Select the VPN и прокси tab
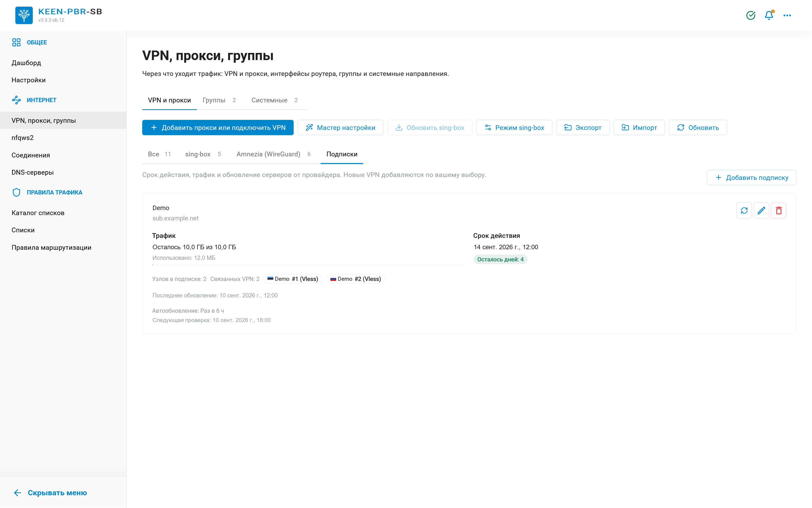The image size is (812, 508). [169, 100]
